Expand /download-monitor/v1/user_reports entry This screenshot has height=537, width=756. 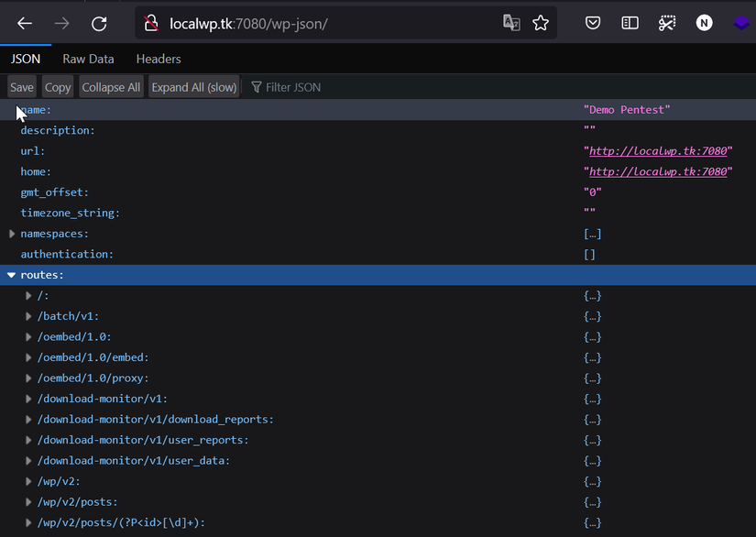28,440
